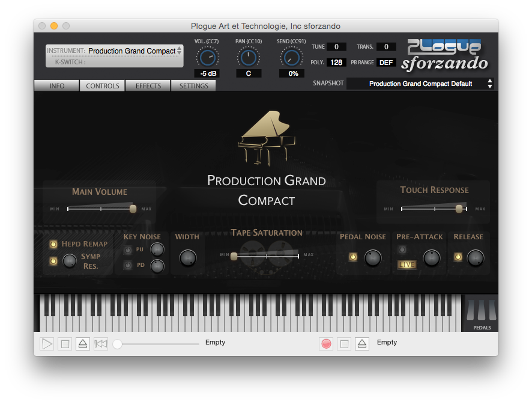Viewport: 532px width, 404px height.
Task: Click the SEND (CC91) knob
Action: (x=291, y=58)
